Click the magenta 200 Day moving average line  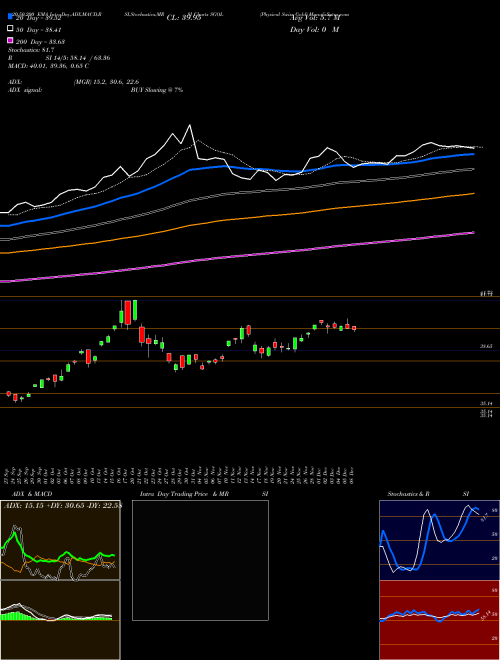pyautogui.click(x=236, y=256)
